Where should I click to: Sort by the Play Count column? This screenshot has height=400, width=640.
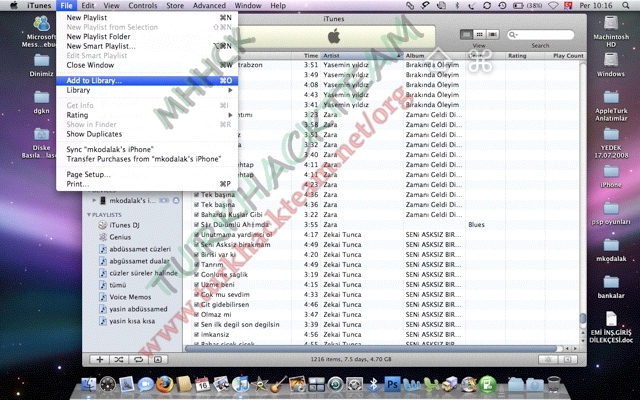point(568,56)
